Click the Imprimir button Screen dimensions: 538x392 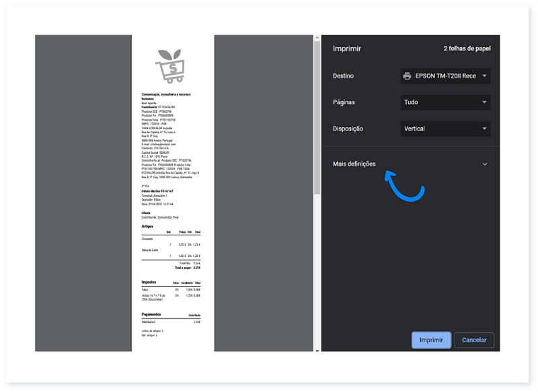(x=431, y=340)
